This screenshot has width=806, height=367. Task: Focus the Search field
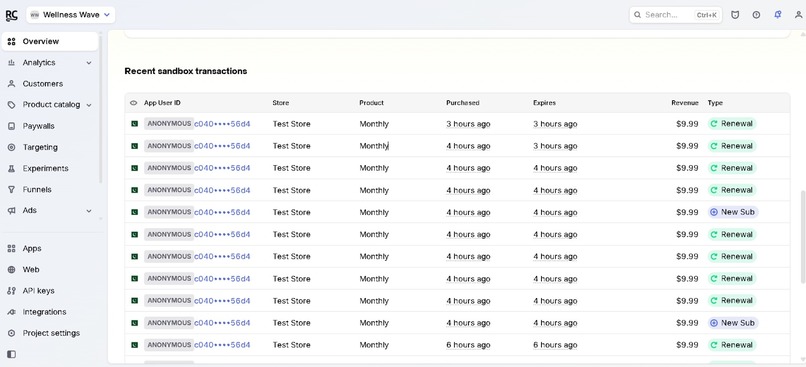[675, 15]
